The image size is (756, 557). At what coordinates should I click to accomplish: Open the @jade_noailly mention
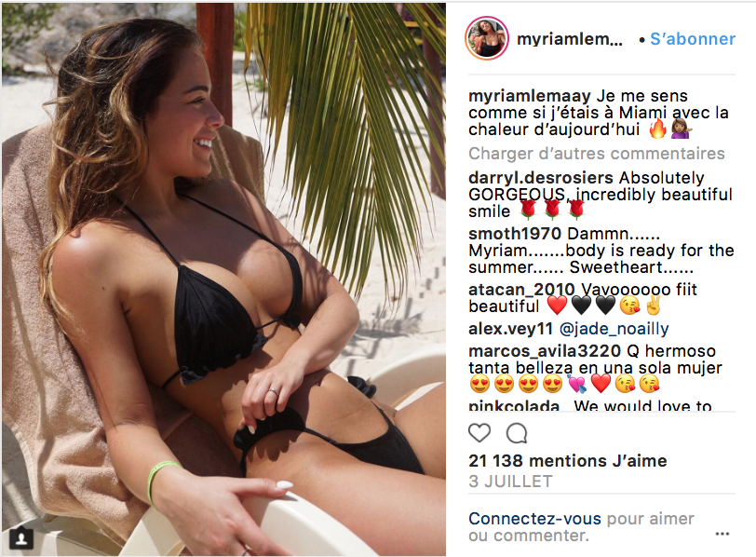click(x=614, y=329)
